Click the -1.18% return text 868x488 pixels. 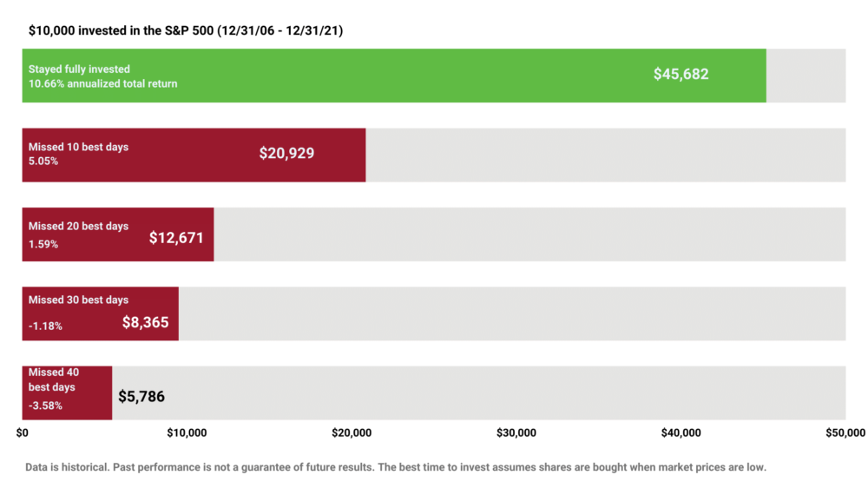tap(45, 326)
